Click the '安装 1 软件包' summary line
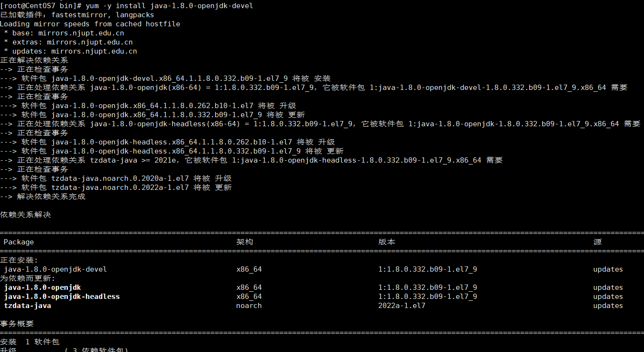Screen dimensions: 644x352 click(30, 342)
